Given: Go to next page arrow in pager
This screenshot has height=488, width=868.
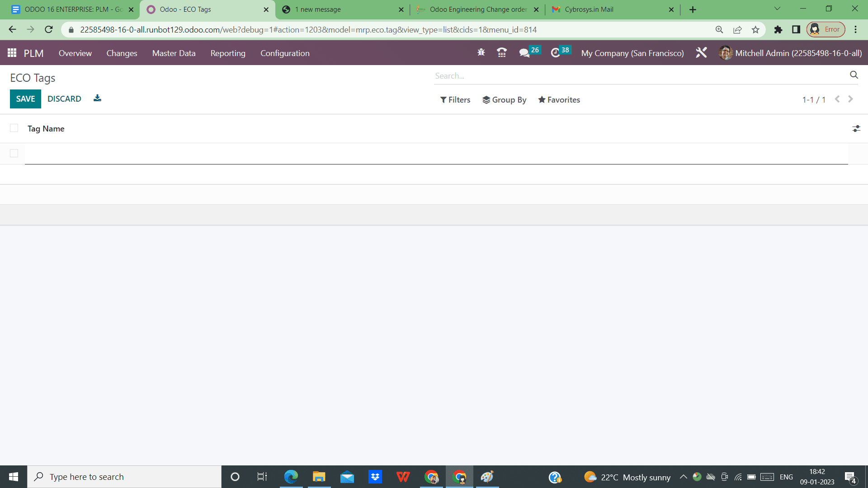Looking at the screenshot, I should click(850, 99).
